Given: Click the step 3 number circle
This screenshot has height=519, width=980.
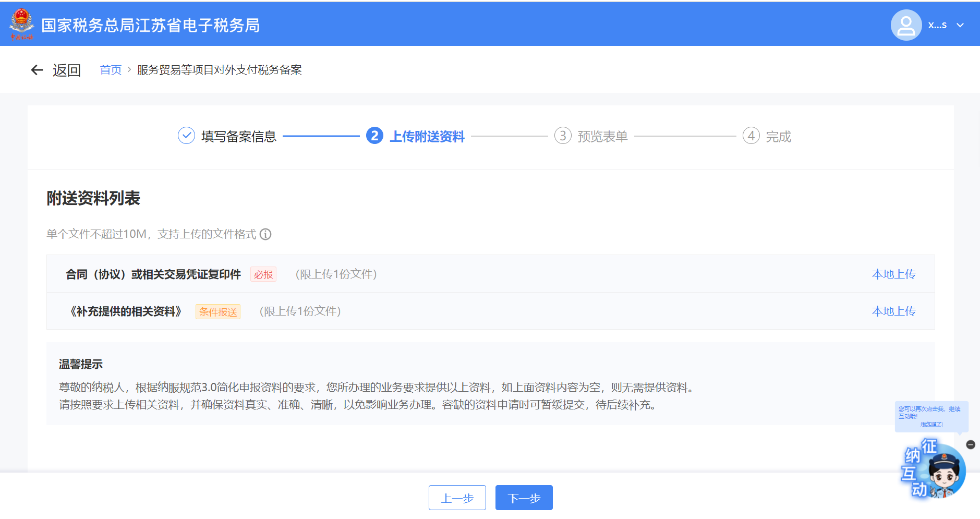Looking at the screenshot, I should pyautogui.click(x=562, y=136).
